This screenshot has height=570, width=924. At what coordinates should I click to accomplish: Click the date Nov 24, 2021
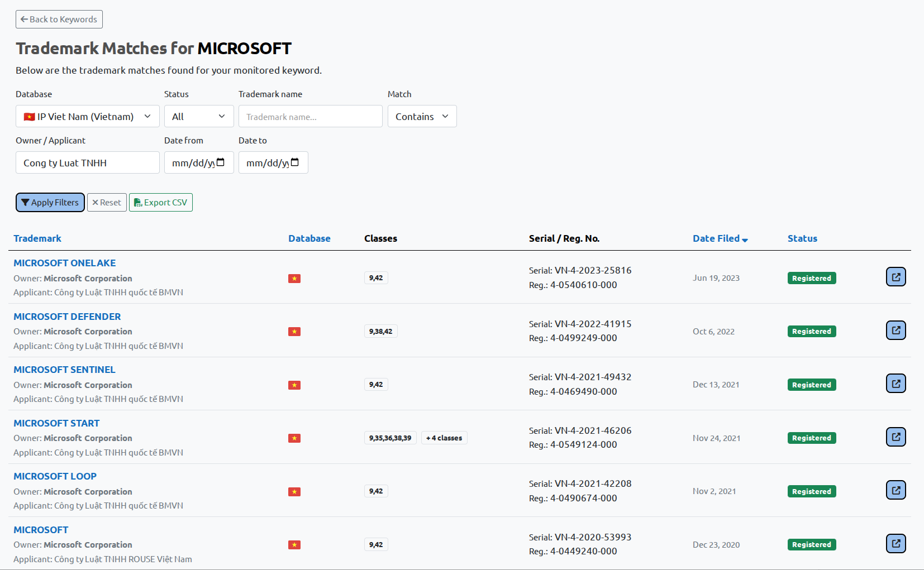click(x=717, y=438)
